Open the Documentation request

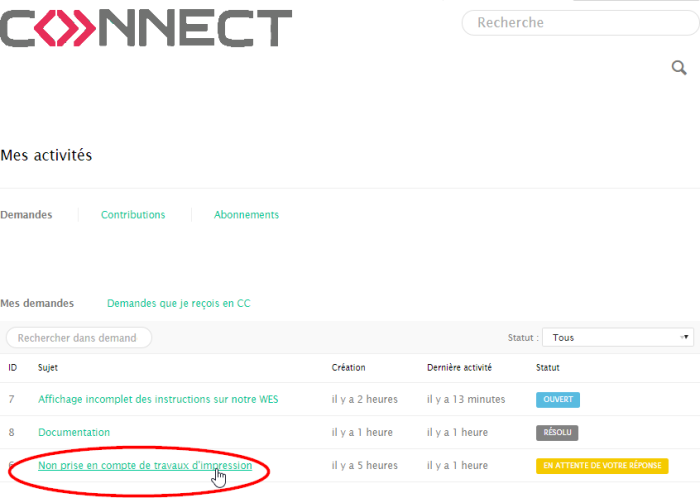(x=74, y=432)
